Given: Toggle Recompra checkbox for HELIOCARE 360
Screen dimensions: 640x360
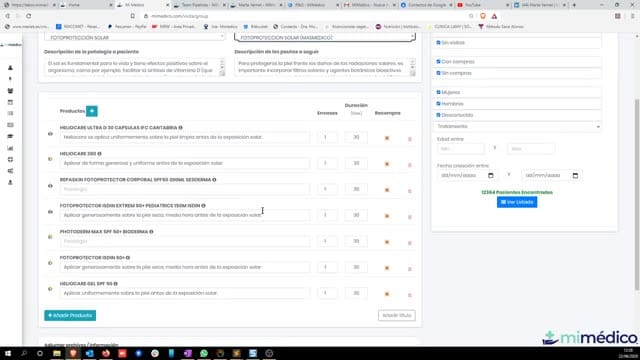Looking at the screenshot, I should [x=387, y=164].
